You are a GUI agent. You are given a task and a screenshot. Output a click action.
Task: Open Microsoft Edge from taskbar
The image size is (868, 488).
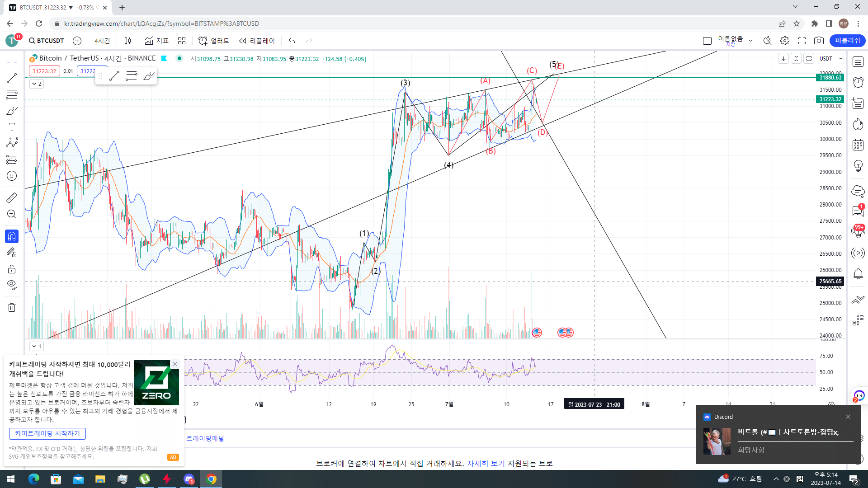(34, 479)
